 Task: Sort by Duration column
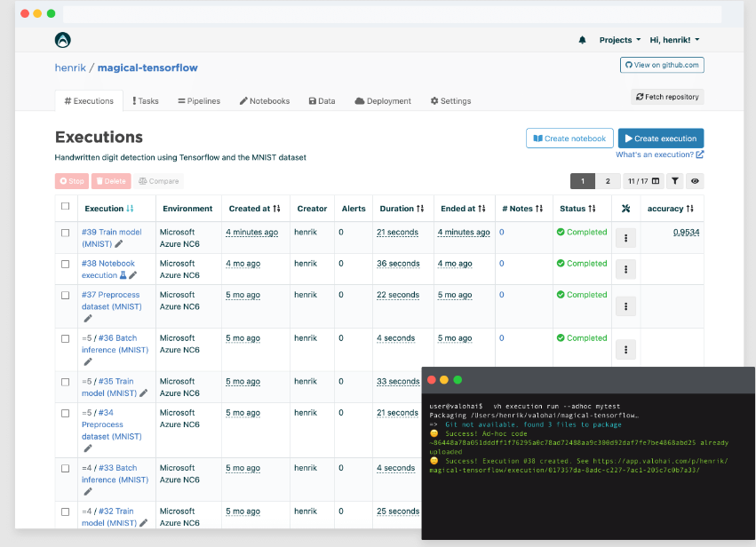click(402, 209)
